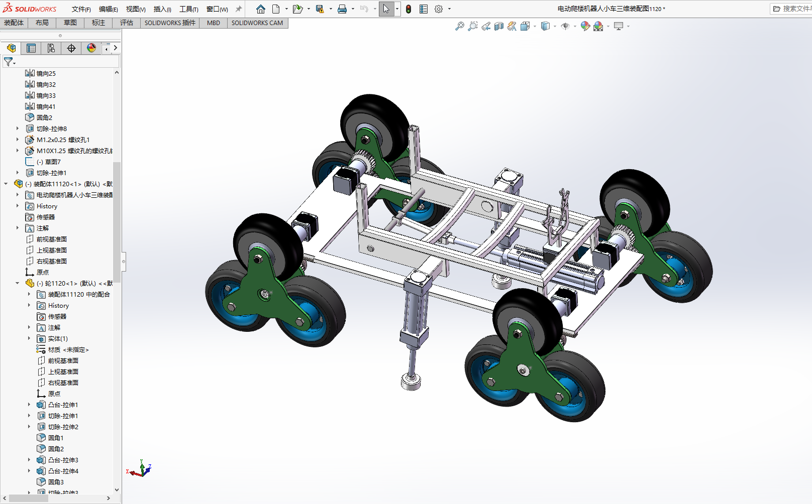The height and width of the screenshot is (504, 812).
Task: Click the Edit Appearance icon
Action: 585,26
